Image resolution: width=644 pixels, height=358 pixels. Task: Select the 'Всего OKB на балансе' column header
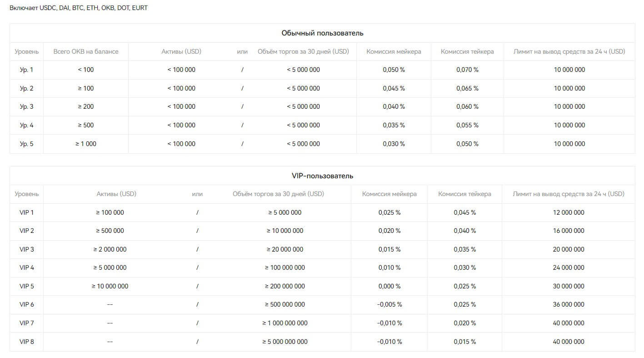[86, 51]
